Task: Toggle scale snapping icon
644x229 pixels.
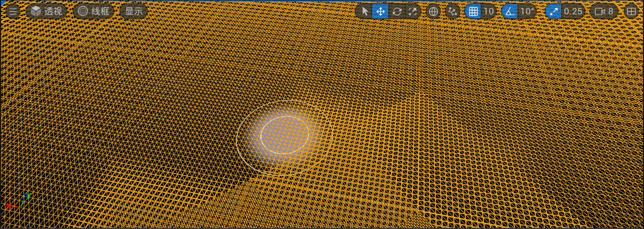Action: point(553,11)
